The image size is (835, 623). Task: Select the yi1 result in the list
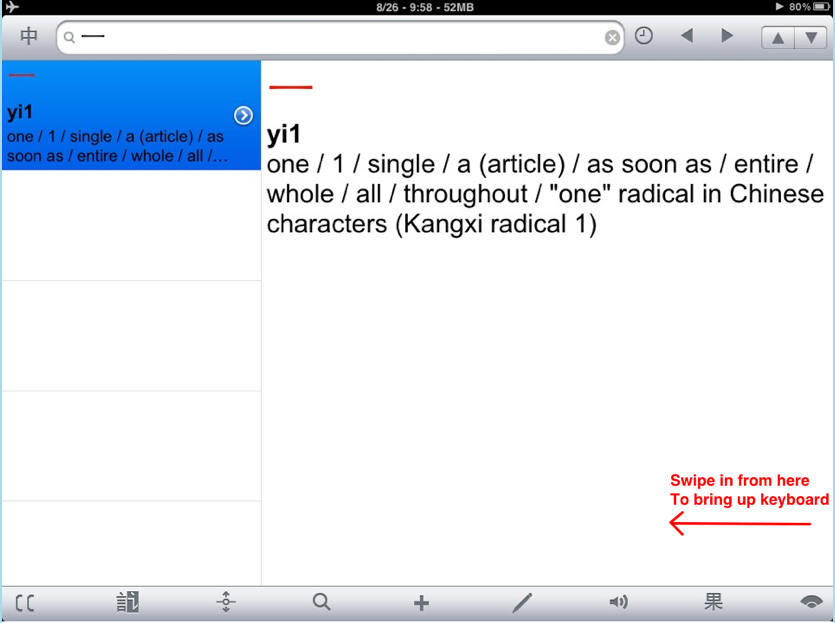pyautogui.click(x=132, y=115)
